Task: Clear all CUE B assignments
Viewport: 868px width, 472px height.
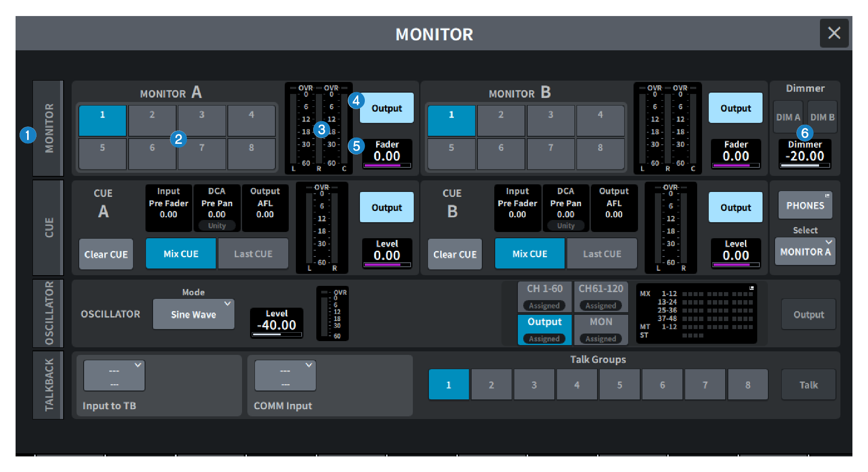Action: [455, 254]
